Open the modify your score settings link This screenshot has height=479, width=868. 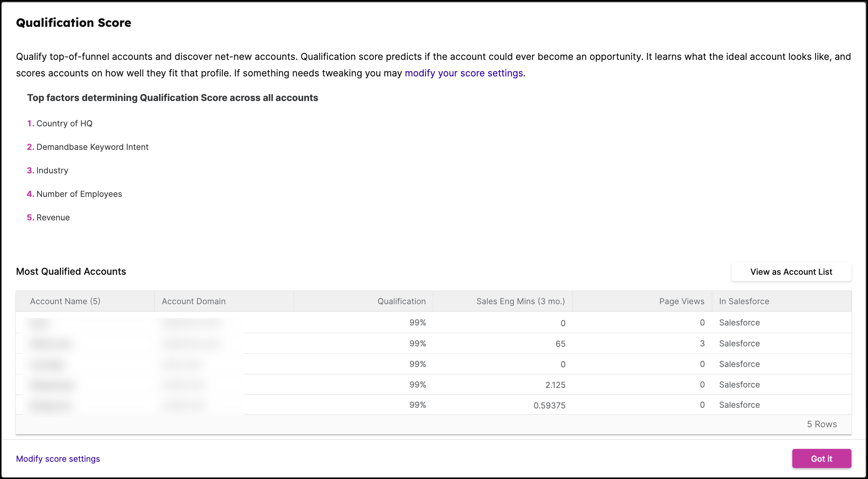(x=465, y=73)
